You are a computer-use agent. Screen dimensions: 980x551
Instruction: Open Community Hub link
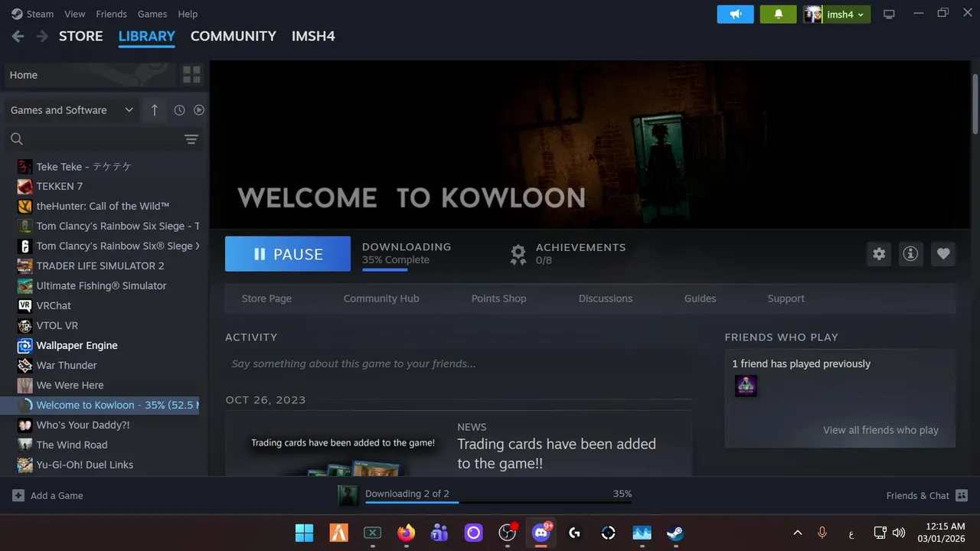pos(381,298)
